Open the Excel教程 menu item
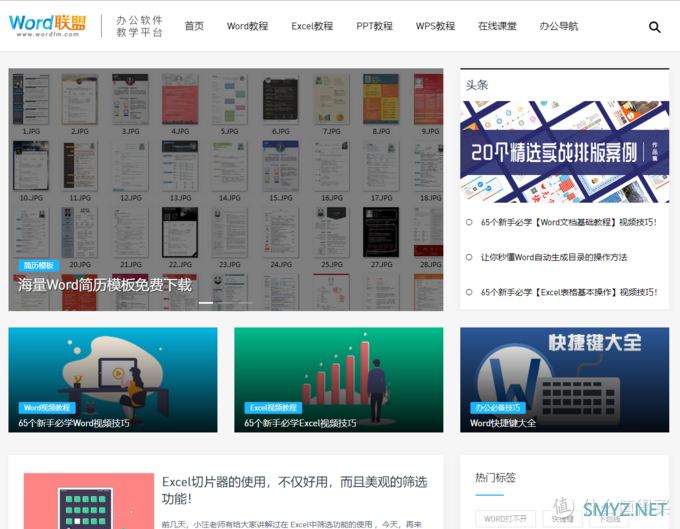680x529 pixels. (x=312, y=26)
